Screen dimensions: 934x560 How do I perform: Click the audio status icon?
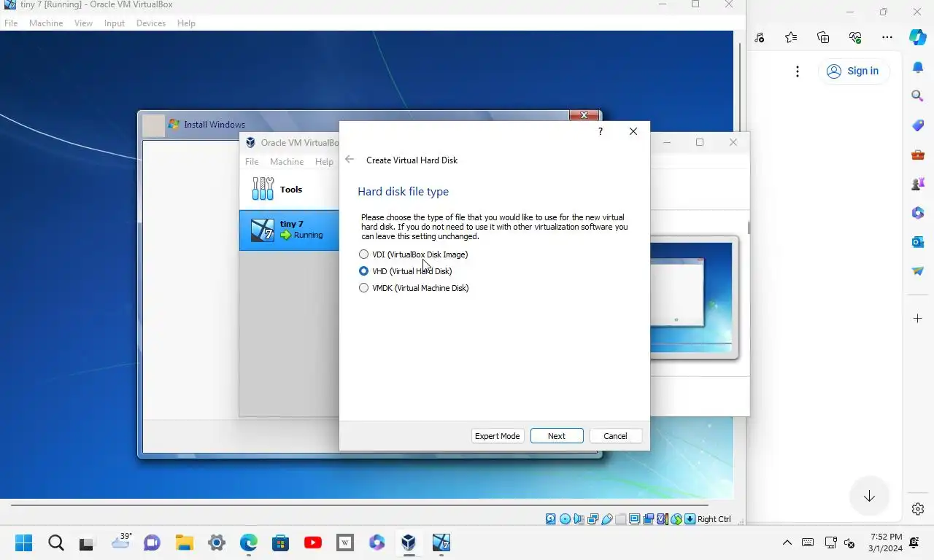579,519
